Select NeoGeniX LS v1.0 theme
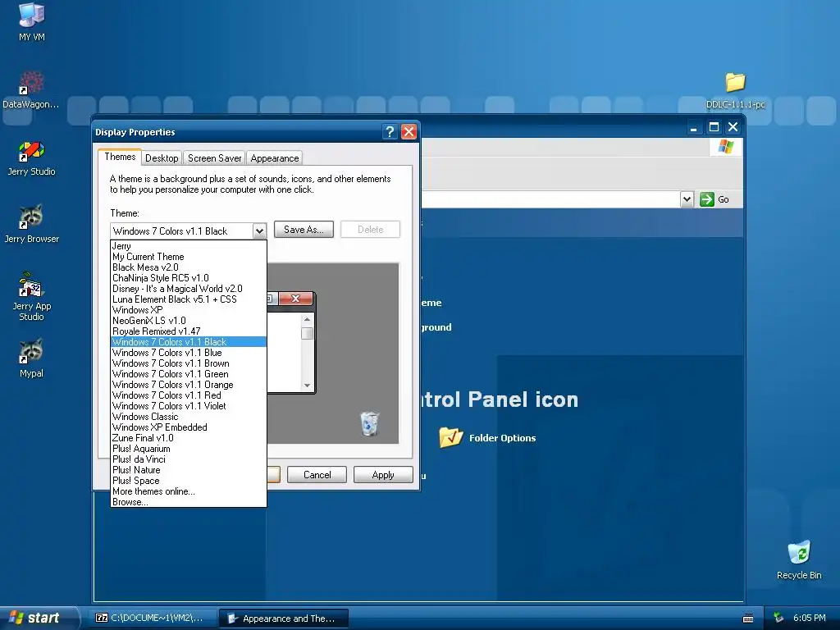The image size is (840, 630). click(x=189, y=321)
